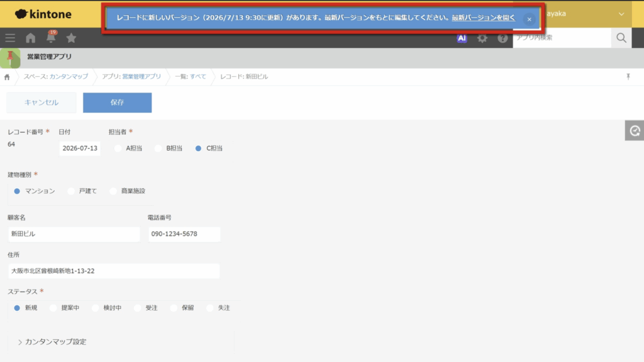Click the キャンセル button
The width and height of the screenshot is (644, 362).
(42, 103)
